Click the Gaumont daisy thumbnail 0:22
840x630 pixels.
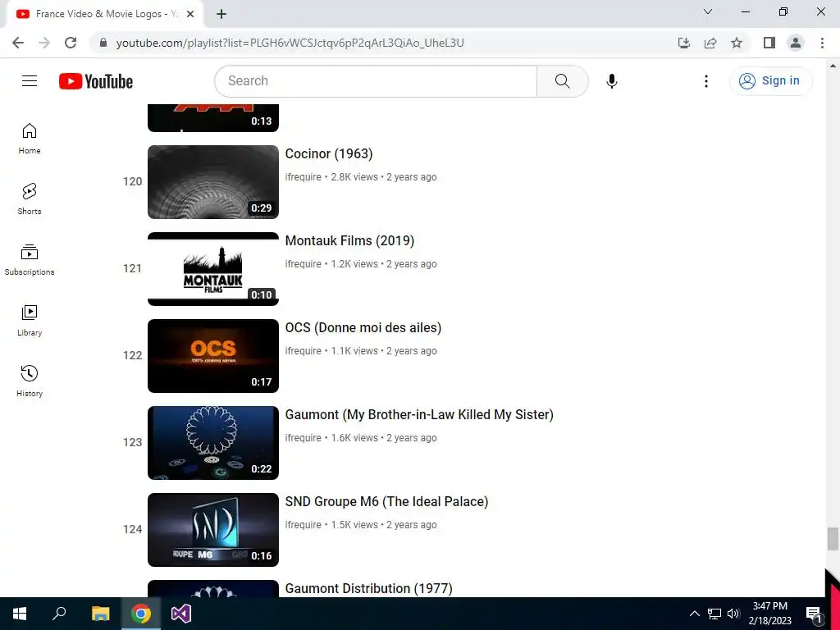[x=213, y=442]
